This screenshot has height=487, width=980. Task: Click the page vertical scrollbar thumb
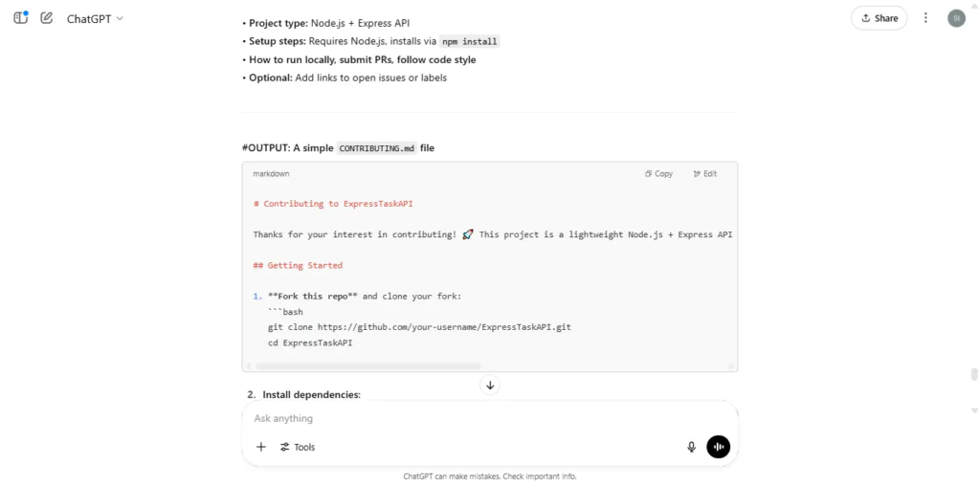(x=973, y=374)
